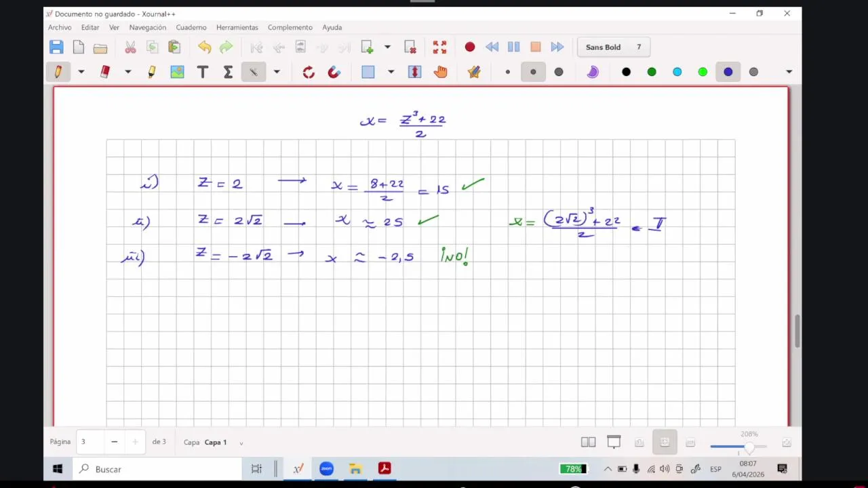Pick the black color swatch

(x=626, y=72)
